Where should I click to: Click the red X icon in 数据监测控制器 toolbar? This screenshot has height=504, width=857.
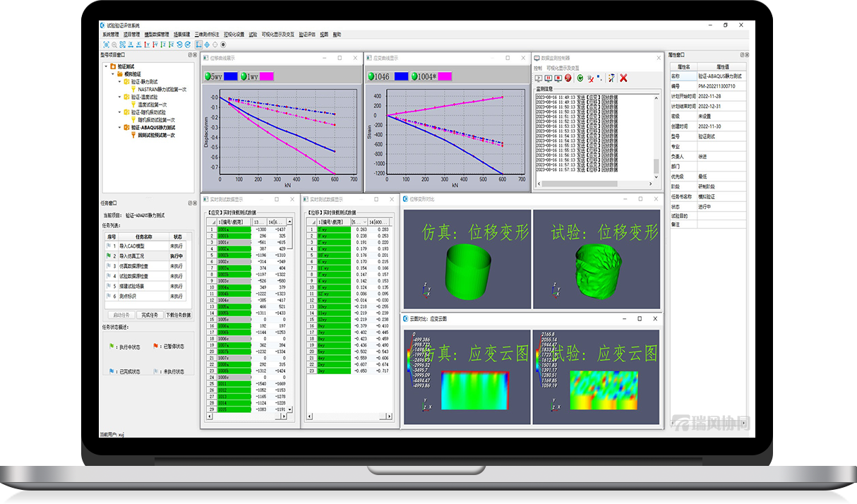pyautogui.click(x=623, y=78)
